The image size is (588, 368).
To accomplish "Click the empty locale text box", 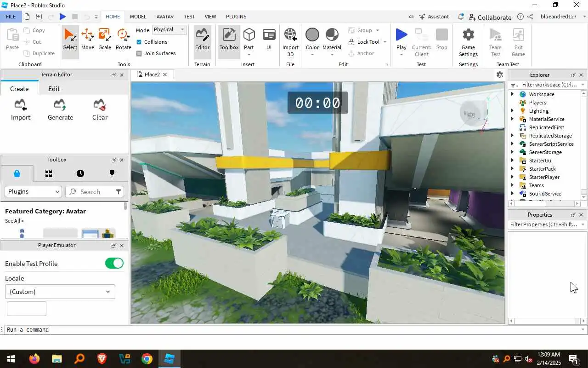I will (x=27, y=309).
